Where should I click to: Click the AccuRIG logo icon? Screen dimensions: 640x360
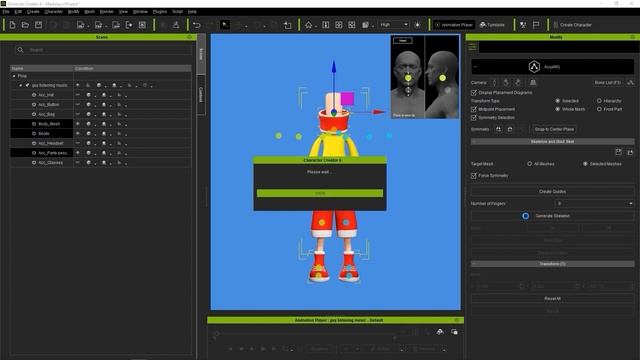pos(534,67)
